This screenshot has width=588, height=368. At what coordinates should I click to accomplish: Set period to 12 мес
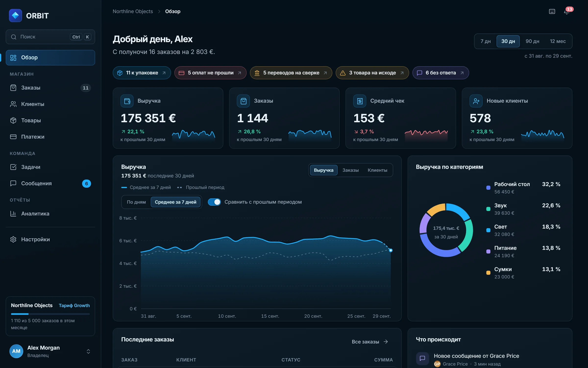coord(558,41)
